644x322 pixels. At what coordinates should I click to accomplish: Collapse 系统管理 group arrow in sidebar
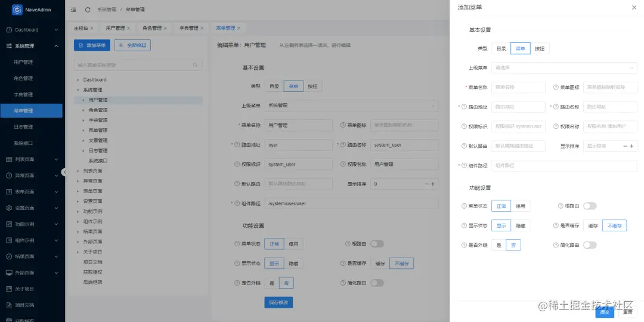point(56,46)
